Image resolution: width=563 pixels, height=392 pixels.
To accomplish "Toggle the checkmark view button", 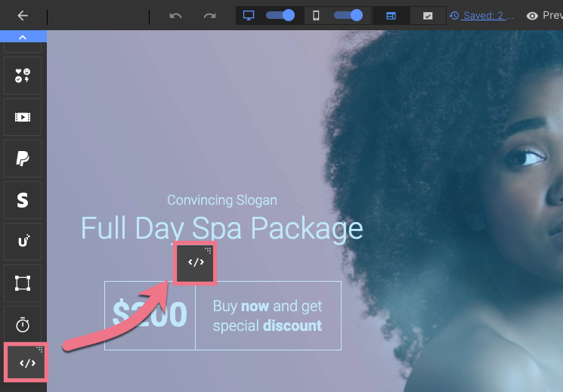I will pyautogui.click(x=428, y=15).
